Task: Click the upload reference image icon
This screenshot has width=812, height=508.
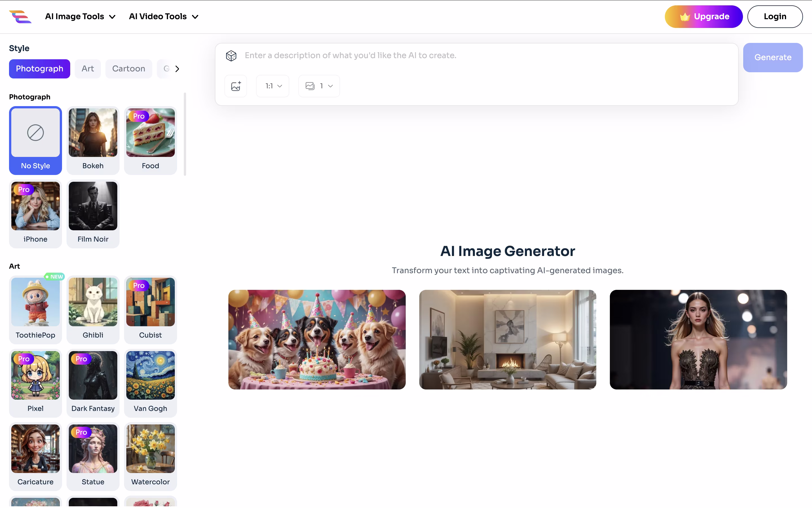Action: (236, 86)
